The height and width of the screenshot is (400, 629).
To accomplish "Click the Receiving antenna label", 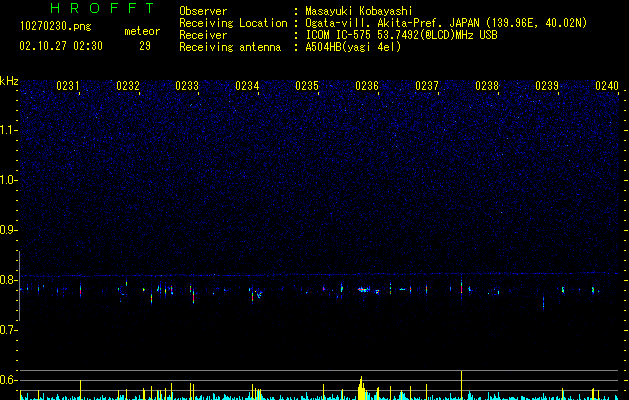I will 230,47.
